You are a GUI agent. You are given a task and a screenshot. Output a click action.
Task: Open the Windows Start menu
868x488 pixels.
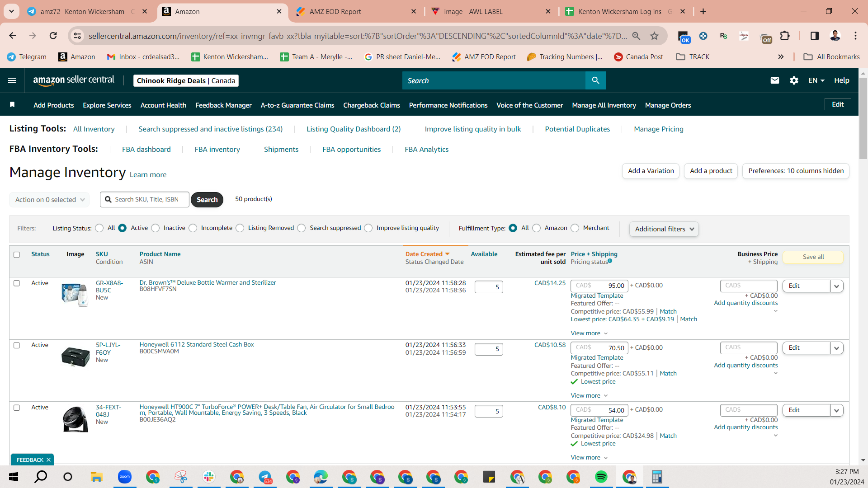[14, 477]
